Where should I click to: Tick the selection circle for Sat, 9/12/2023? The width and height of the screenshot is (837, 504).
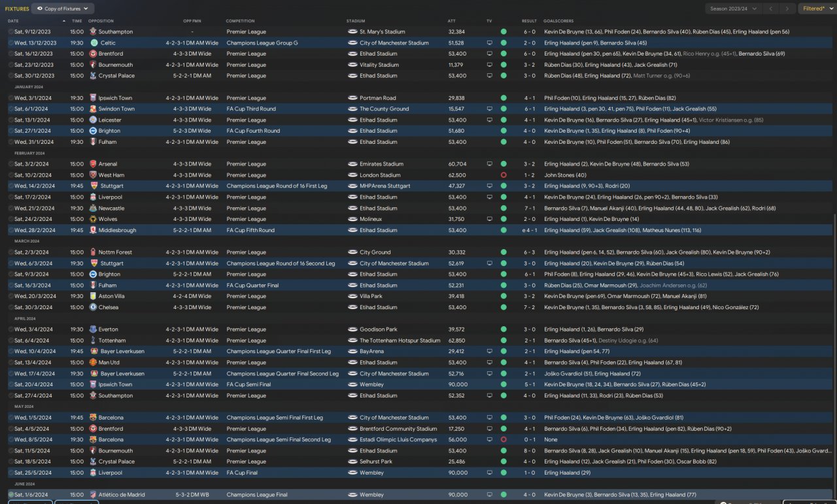(11, 31)
